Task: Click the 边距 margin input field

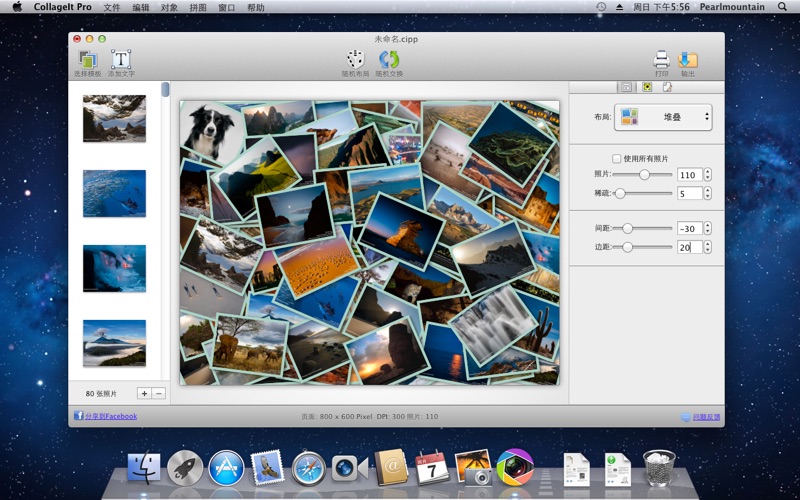Action: pyautogui.click(x=689, y=247)
